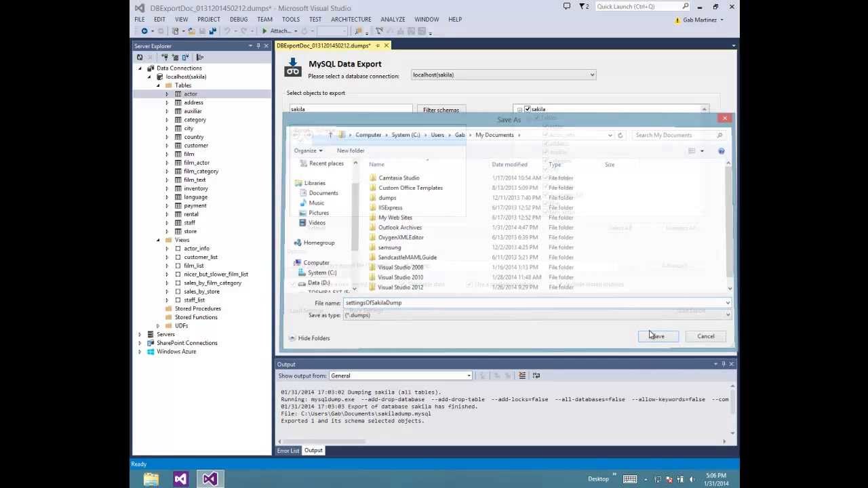Expand the film_actor table node

(x=167, y=163)
